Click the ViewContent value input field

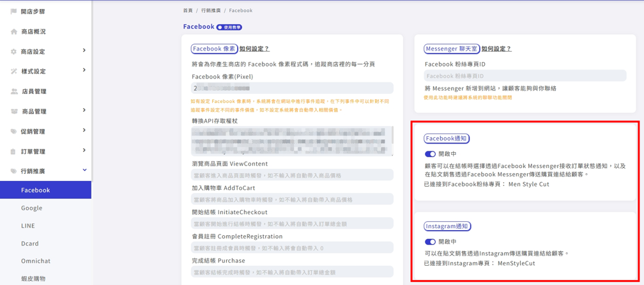[x=292, y=175]
